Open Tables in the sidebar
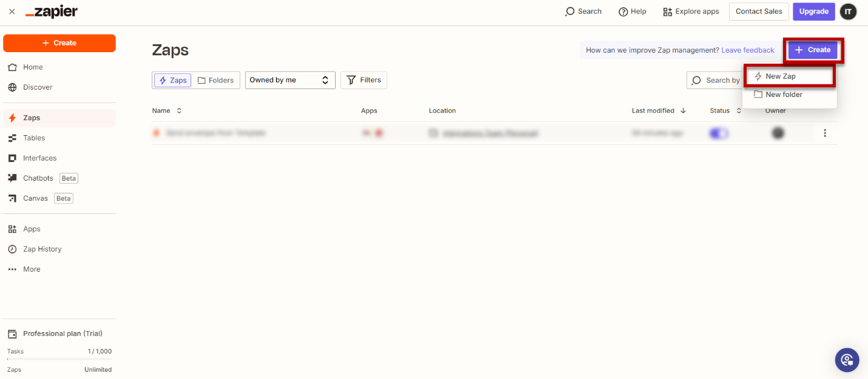 pos(59,138)
